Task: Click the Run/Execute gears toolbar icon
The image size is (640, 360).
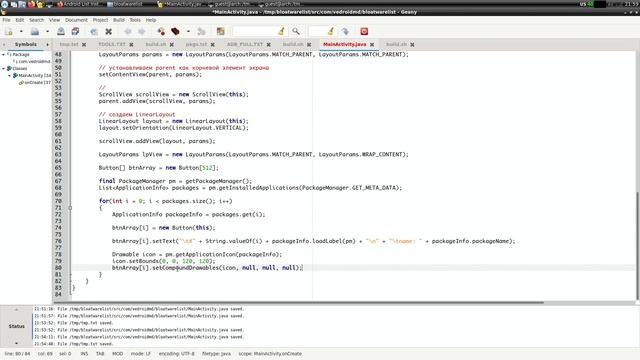Action: (x=201, y=31)
